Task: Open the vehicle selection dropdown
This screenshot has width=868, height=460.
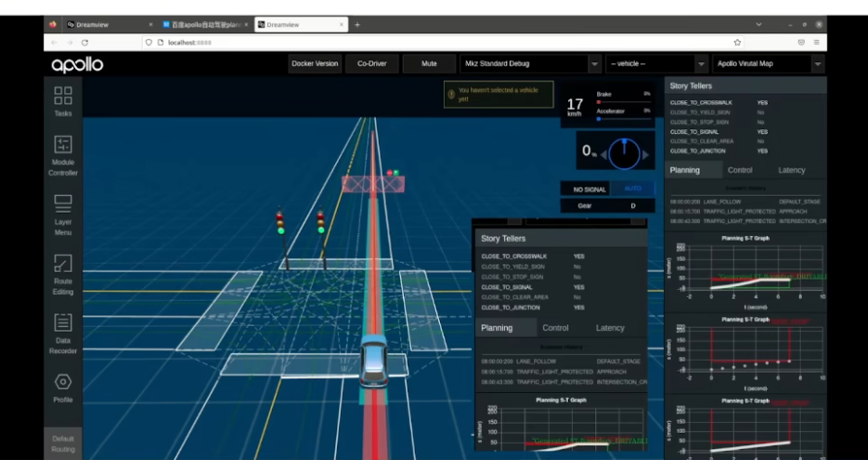Action: (656, 64)
